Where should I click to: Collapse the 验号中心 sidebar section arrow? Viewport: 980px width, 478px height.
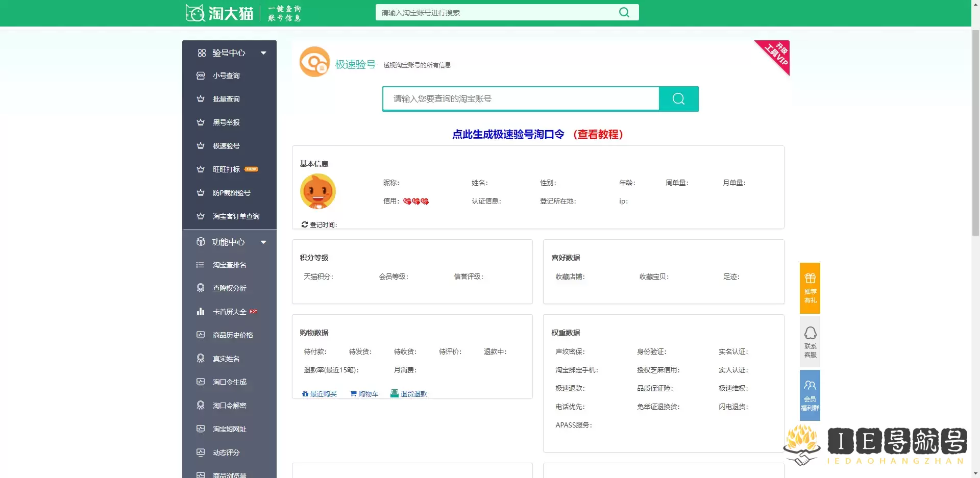point(263,53)
